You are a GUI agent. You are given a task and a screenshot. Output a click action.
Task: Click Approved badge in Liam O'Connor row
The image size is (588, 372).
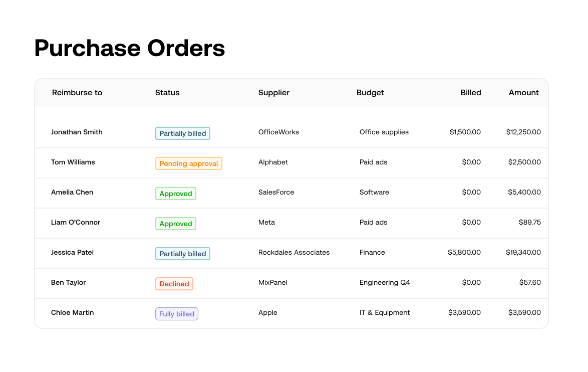click(x=175, y=223)
